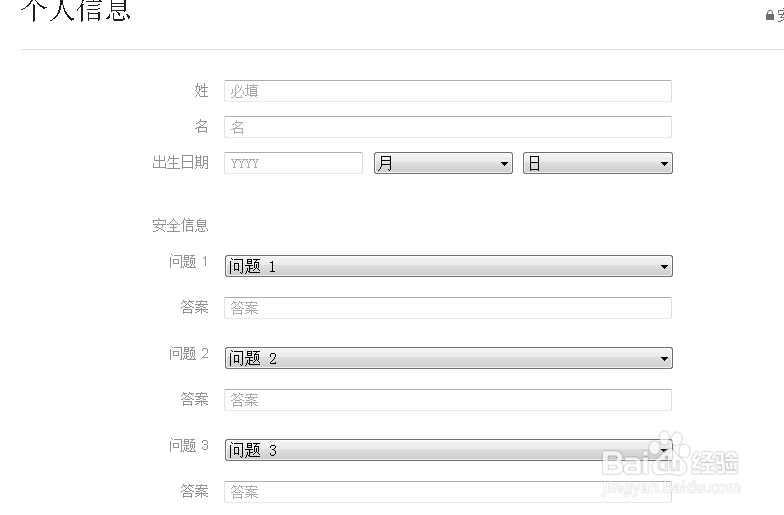Focus the 答案 field below 问题 3

click(447, 492)
